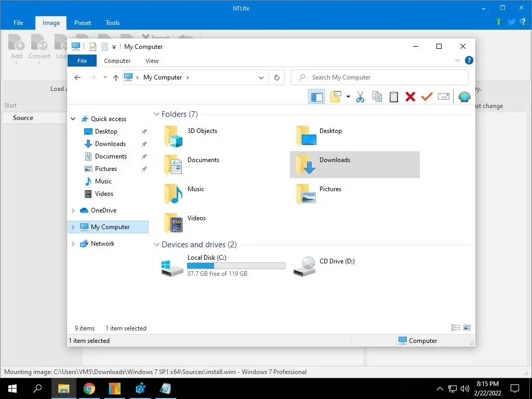
Task: Click the orange checkmark Properties icon
Action: (x=427, y=97)
